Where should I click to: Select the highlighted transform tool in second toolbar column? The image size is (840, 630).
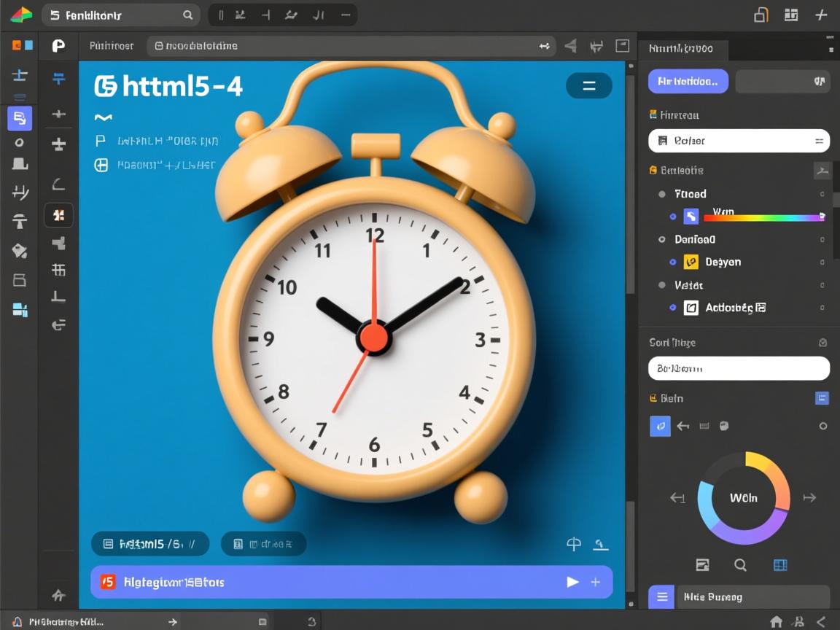point(58,215)
